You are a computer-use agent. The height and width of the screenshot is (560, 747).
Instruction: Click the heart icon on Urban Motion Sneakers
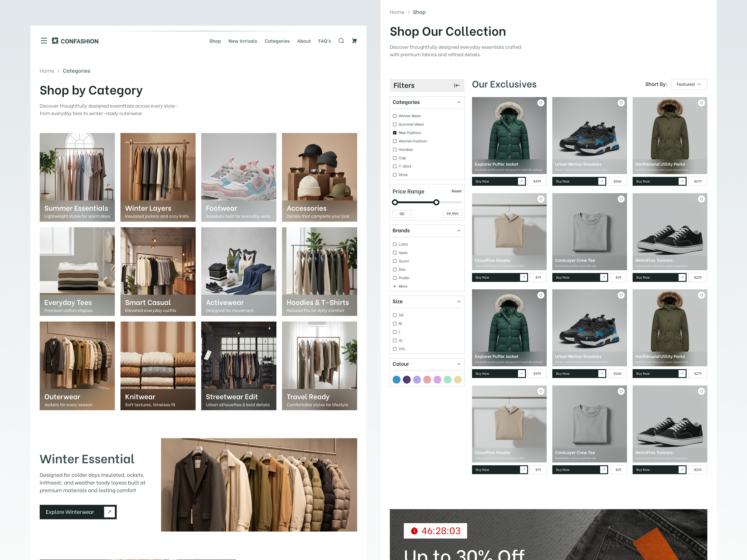pos(621,103)
